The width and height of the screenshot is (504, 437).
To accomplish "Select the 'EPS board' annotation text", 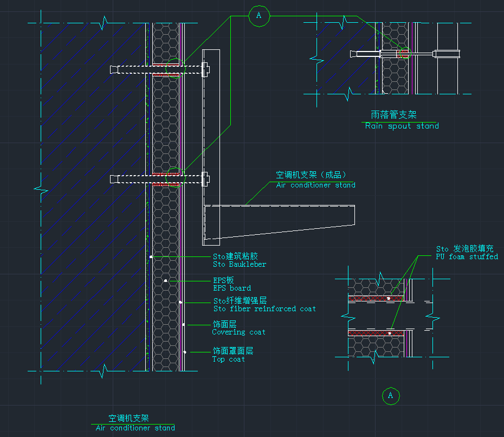I will point(231,288).
